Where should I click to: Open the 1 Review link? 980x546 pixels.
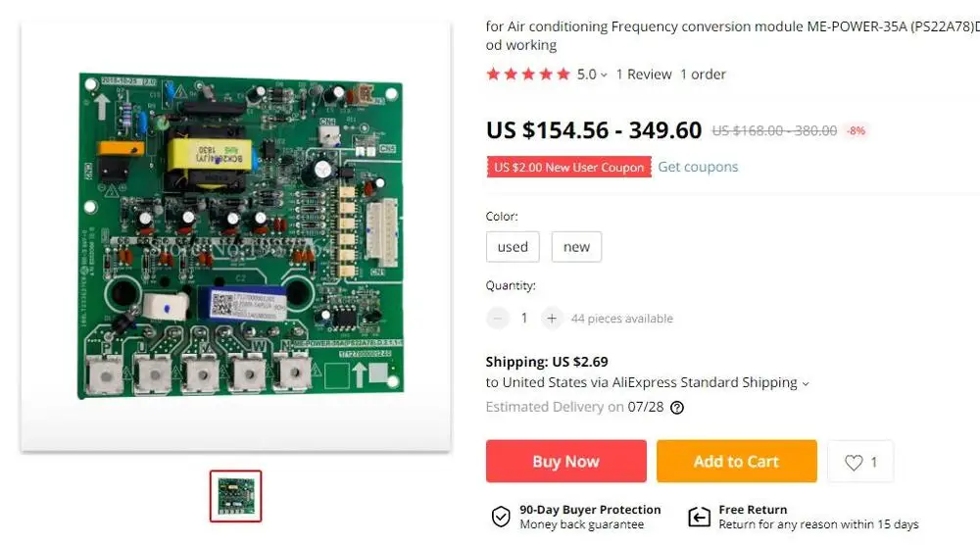[x=644, y=74]
